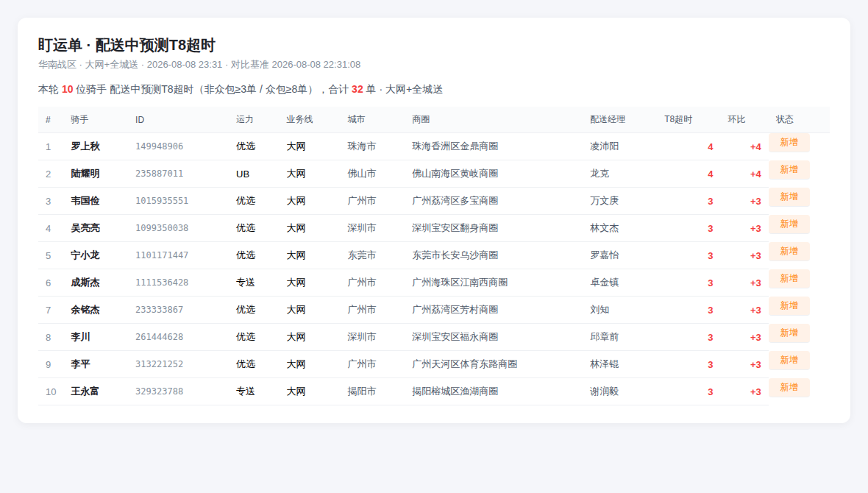The height and width of the screenshot is (493, 868).
Task: Click the 业务线 column header
Action: pyautogui.click(x=299, y=120)
